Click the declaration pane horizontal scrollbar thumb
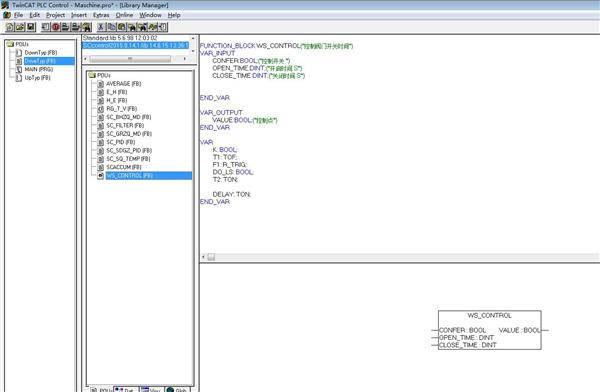This screenshot has height=392, width=600. (x=211, y=257)
